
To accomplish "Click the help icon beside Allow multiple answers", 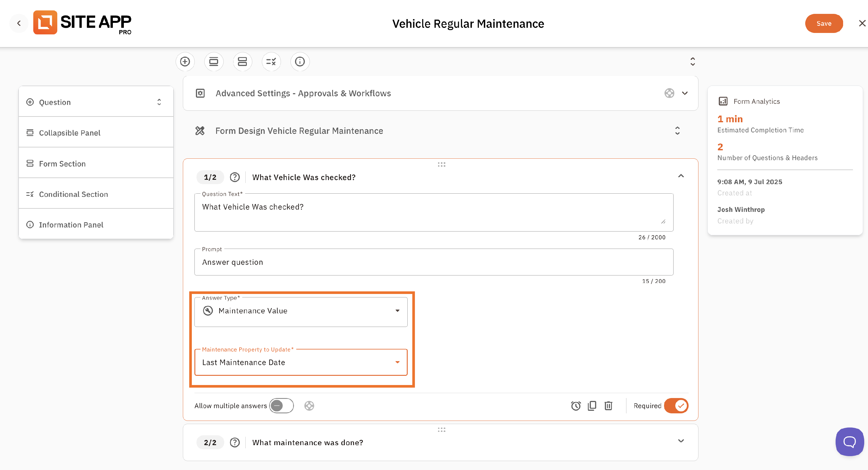I will 309,406.
